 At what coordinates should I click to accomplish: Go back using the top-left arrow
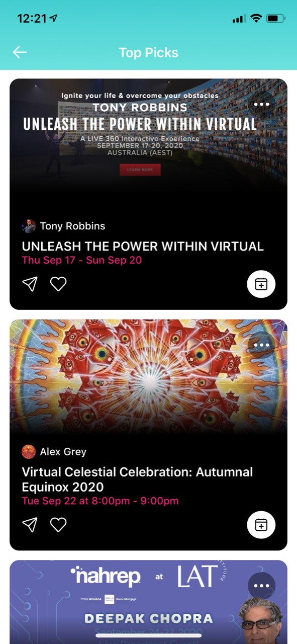pos(20,52)
